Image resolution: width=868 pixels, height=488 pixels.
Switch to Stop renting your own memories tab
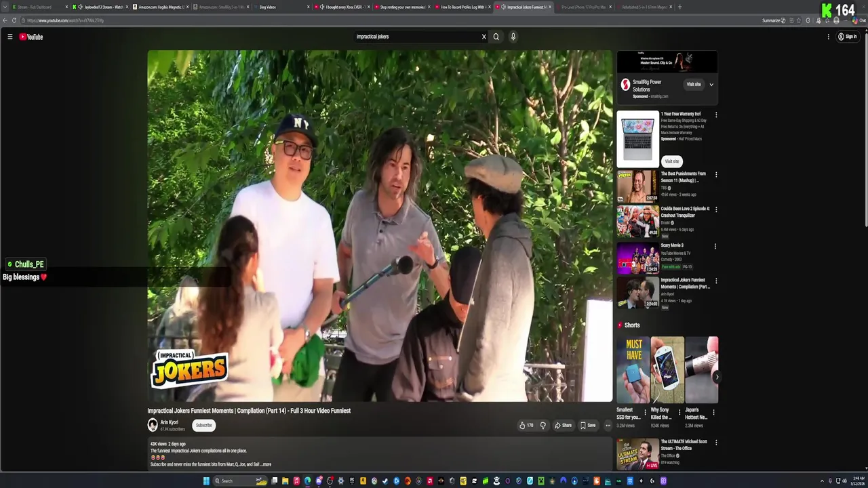pos(402,7)
